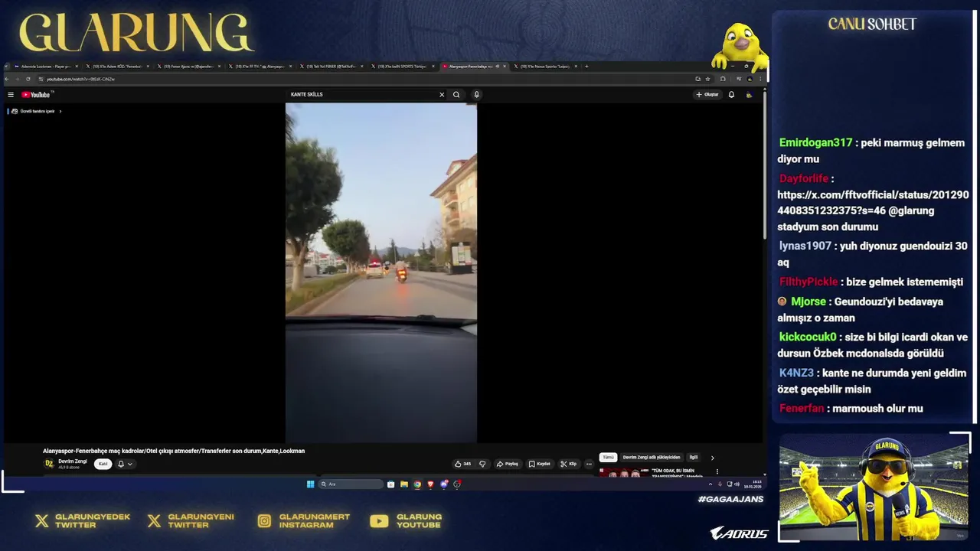Switch to X'te FF TV browser tab

pos(259,67)
